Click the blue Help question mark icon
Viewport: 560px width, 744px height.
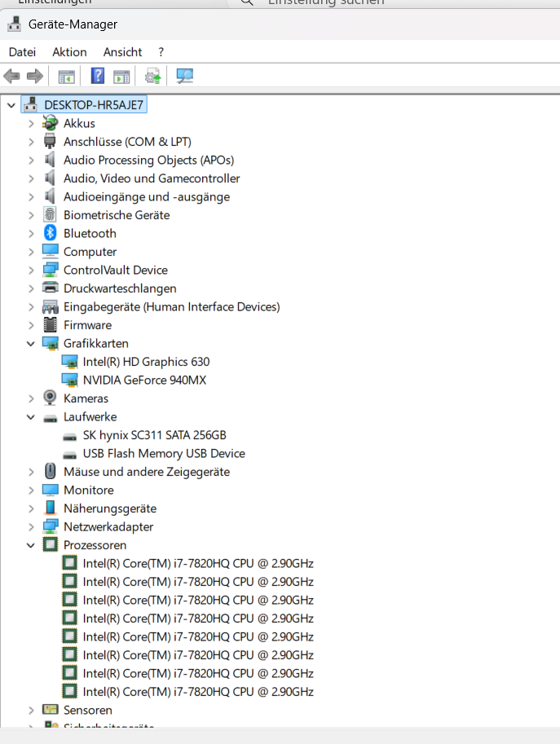[97, 76]
